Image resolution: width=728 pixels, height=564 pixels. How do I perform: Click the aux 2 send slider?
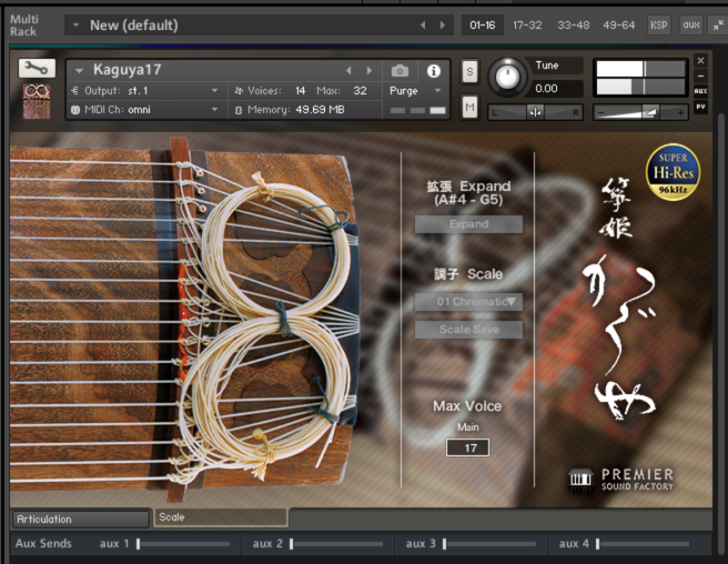tap(291, 544)
